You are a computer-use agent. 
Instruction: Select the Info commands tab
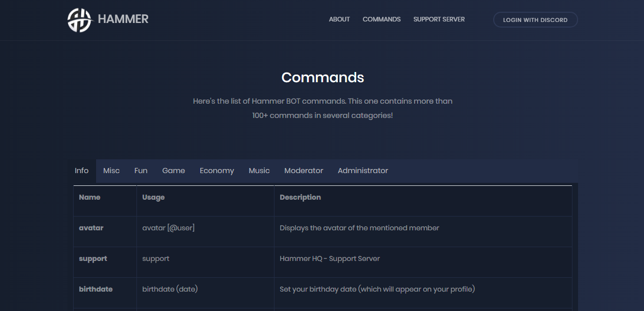[x=82, y=171]
